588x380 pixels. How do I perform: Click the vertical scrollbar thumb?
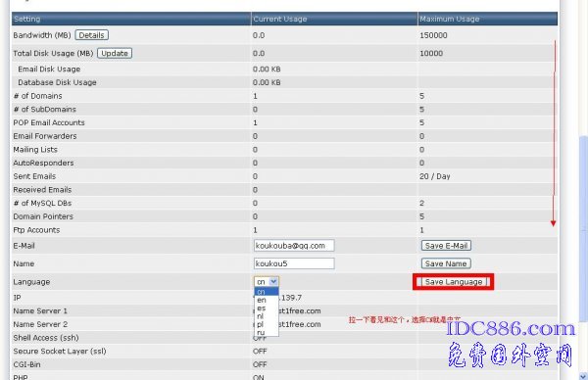(583, 228)
